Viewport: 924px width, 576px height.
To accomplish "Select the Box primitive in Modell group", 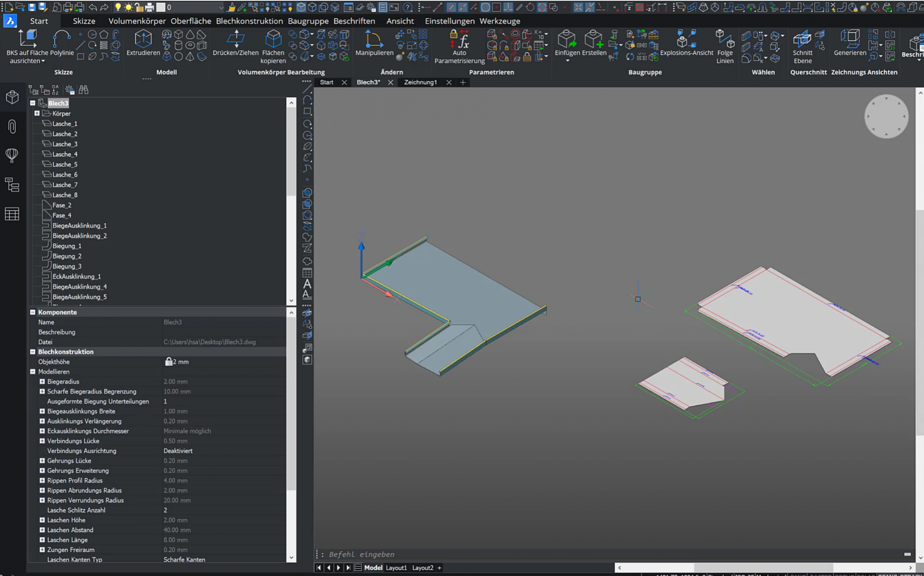I will [179, 34].
